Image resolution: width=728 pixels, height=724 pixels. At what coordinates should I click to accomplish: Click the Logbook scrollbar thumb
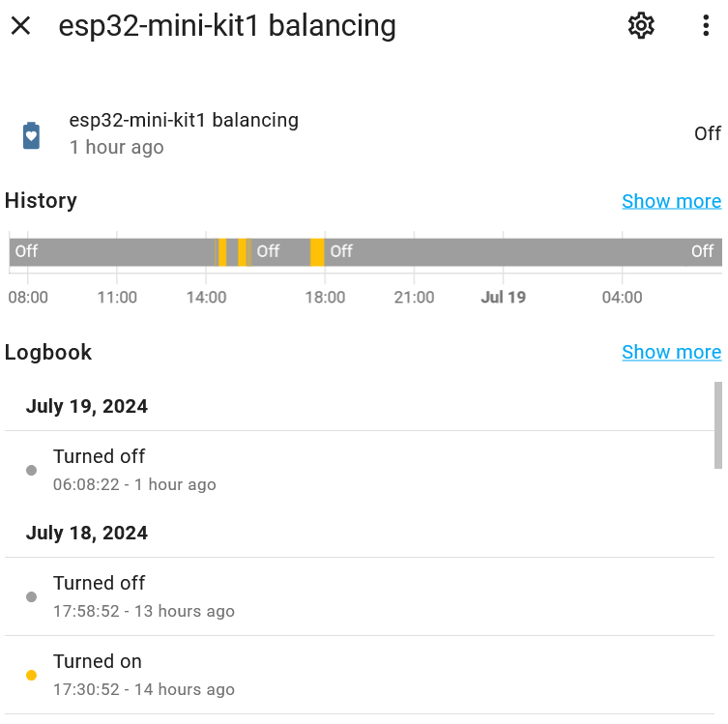(717, 411)
